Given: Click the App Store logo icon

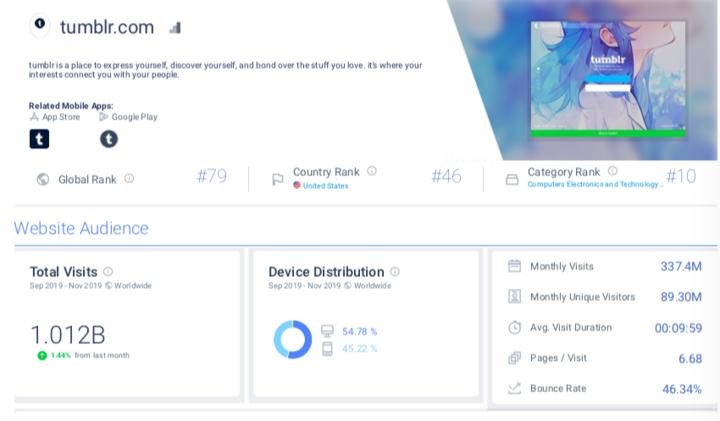Looking at the screenshot, I should click(34, 117).
